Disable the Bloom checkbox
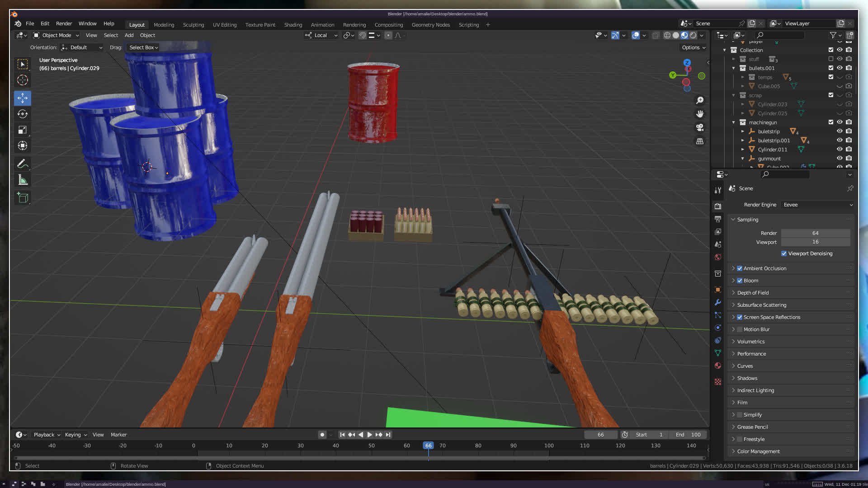The width and height of the screenshot is (868, 488). coord(740,281)
